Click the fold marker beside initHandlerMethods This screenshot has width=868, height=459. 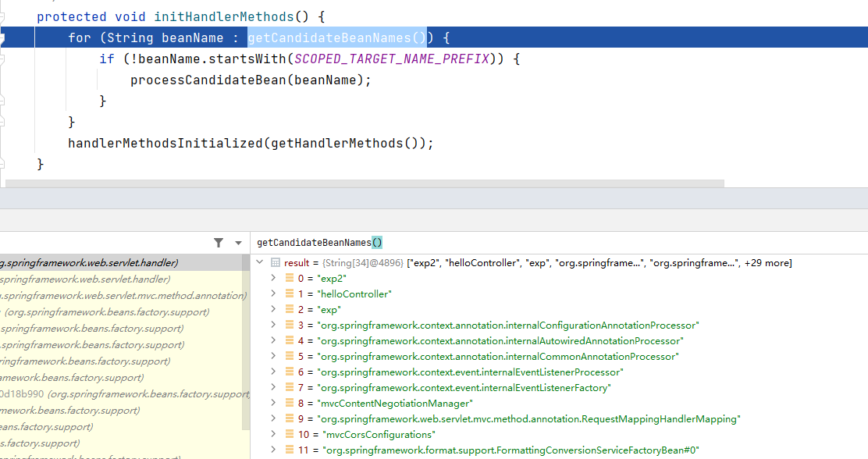(x=2, y=16)
